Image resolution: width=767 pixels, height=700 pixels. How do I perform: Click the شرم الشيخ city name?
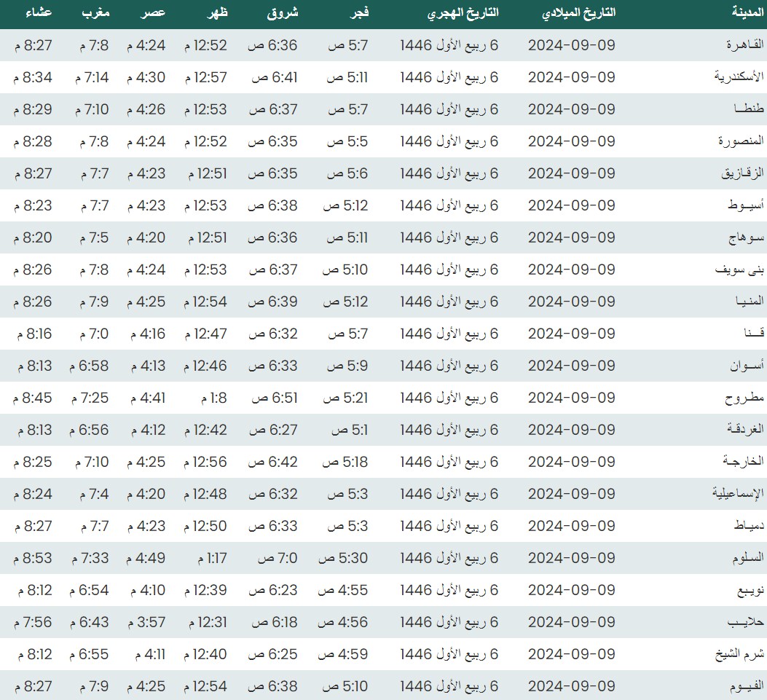(739, 654)
